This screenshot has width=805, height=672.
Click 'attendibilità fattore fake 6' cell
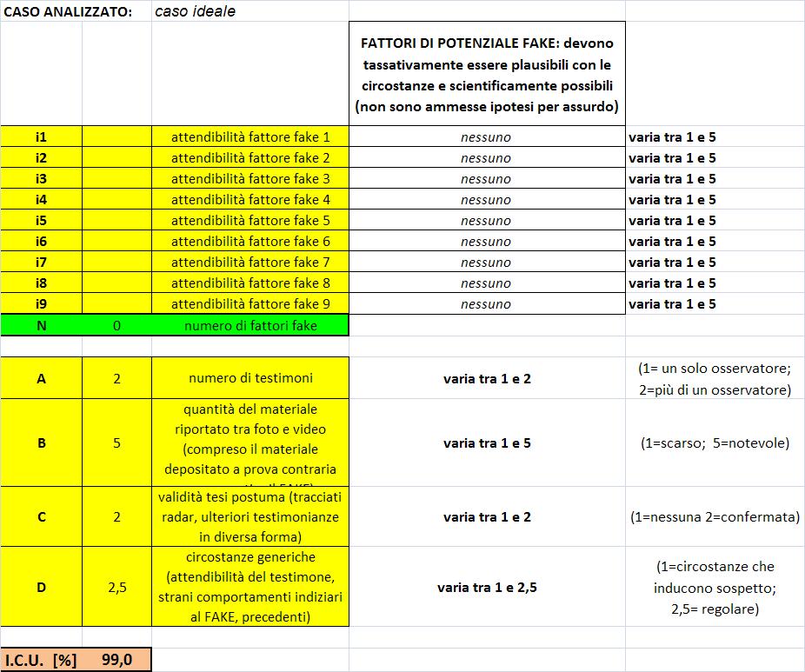250,242
